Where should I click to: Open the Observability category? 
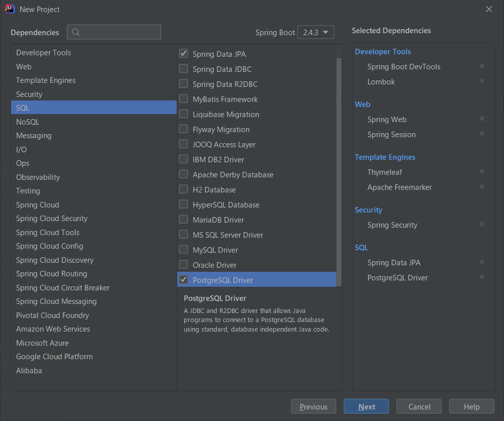[x=94, y=177]
